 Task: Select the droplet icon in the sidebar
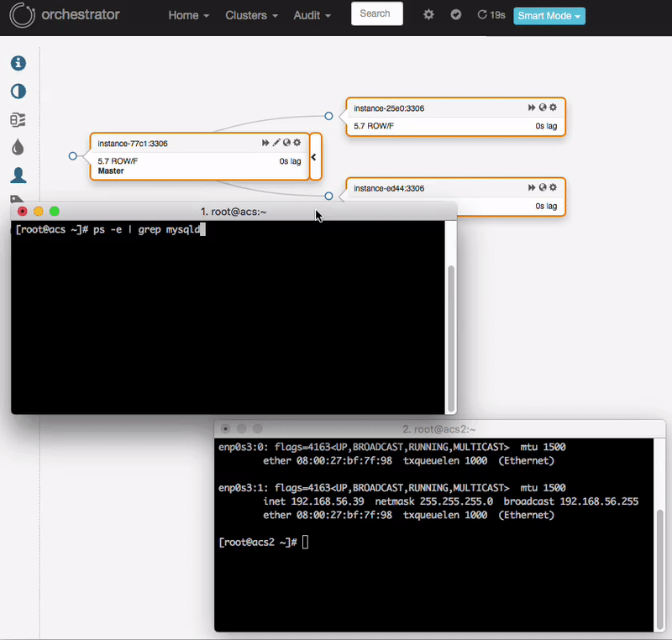[18, 149]
